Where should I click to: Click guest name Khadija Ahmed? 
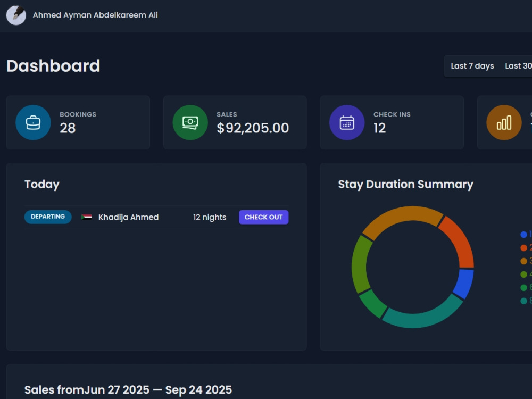(128, 217)
